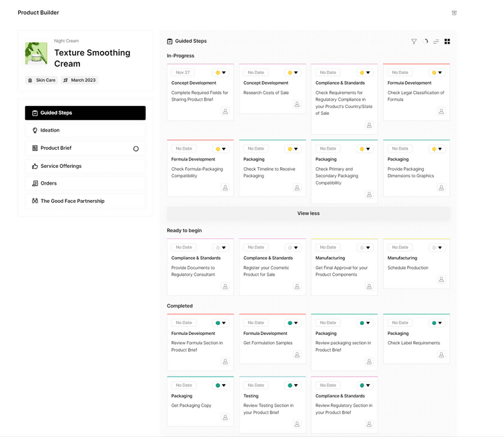The height and width of the screenshot is (437, 504).
Task: Assign user on Research Costs of Sale card
Action: click(297, 104)
